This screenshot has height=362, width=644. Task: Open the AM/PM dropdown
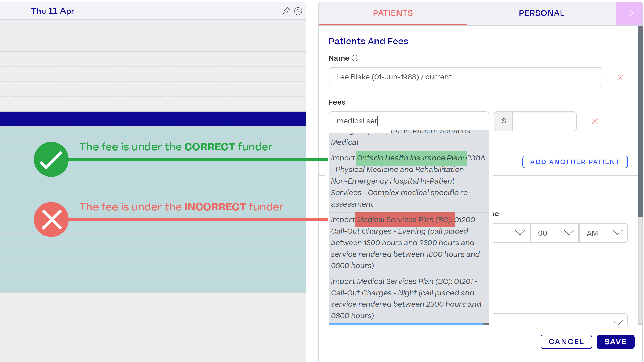[x=603, y=233]
